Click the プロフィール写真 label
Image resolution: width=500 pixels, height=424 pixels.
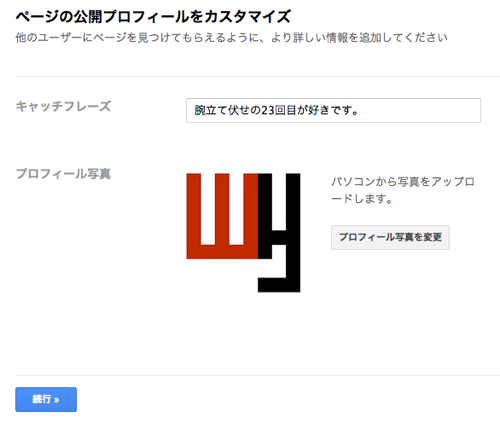[x=63, y=174]
